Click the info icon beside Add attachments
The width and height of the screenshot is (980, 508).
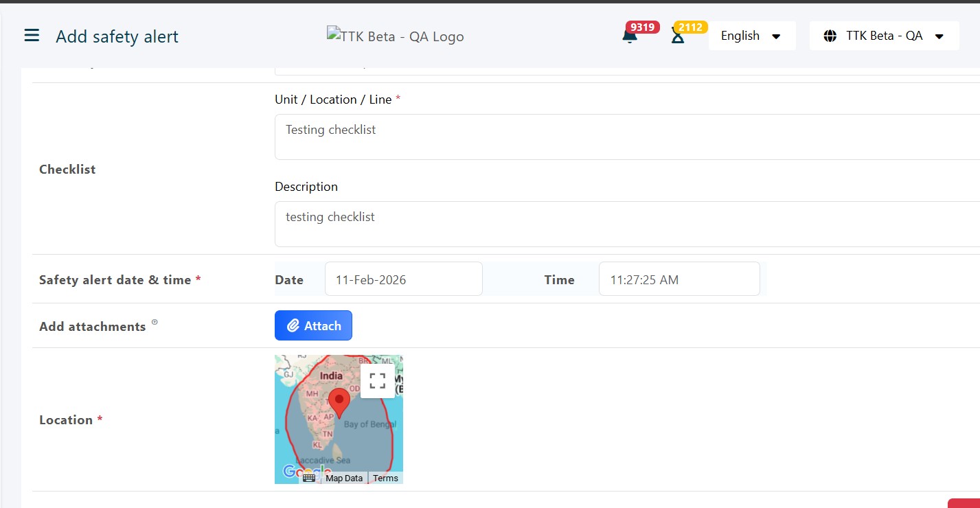coord(155,322)
